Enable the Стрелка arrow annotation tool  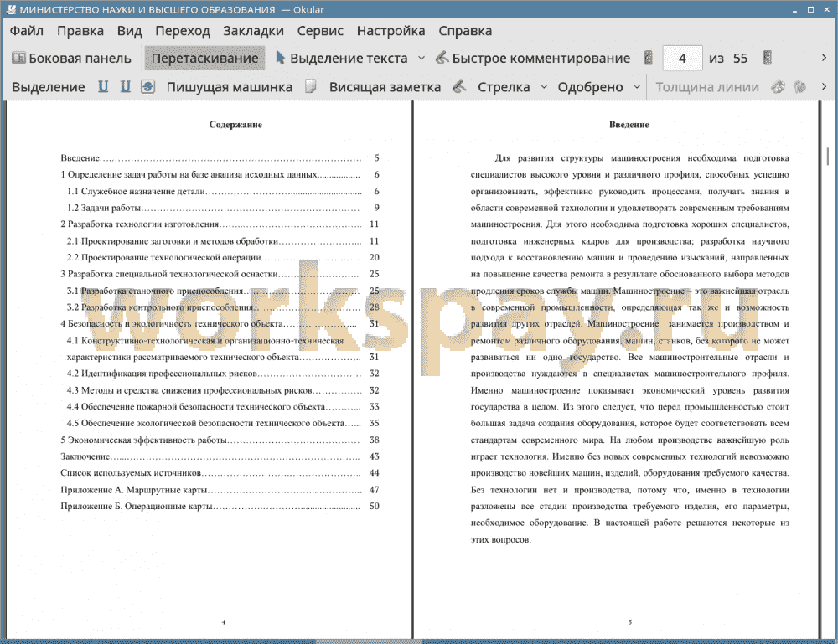pyautogui.click(x=504, y=87)
